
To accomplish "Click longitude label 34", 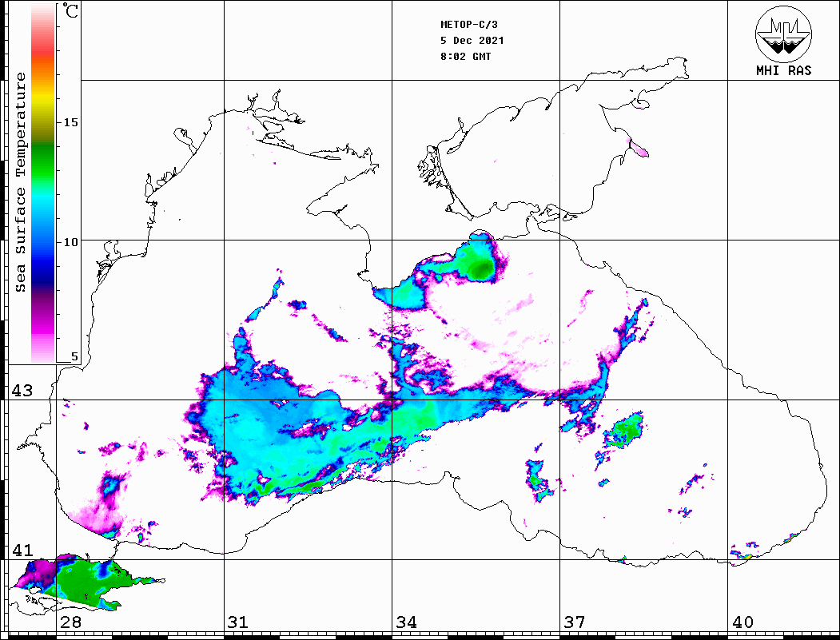I will (x=406, y=622).
